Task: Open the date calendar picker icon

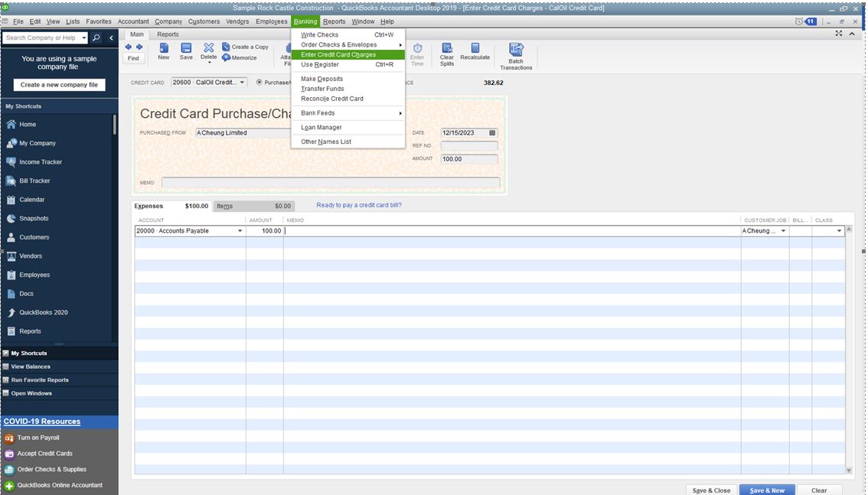Action: click(492, 133)
